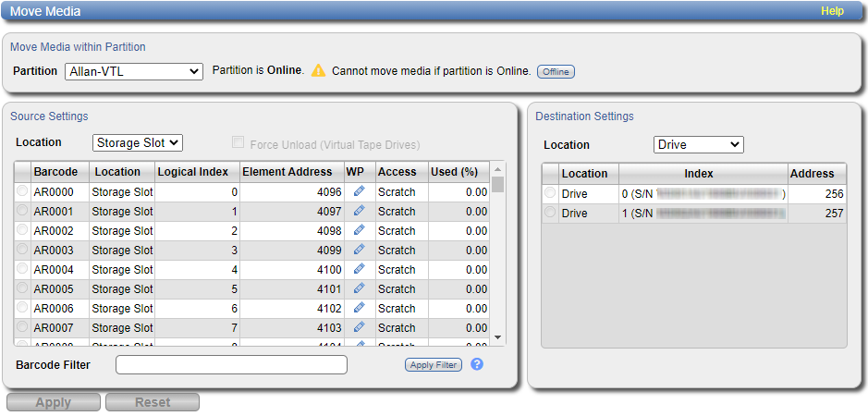Click the source table scrollbar down arrow
This screenshot has width=868, height=416.
[497, 338]
